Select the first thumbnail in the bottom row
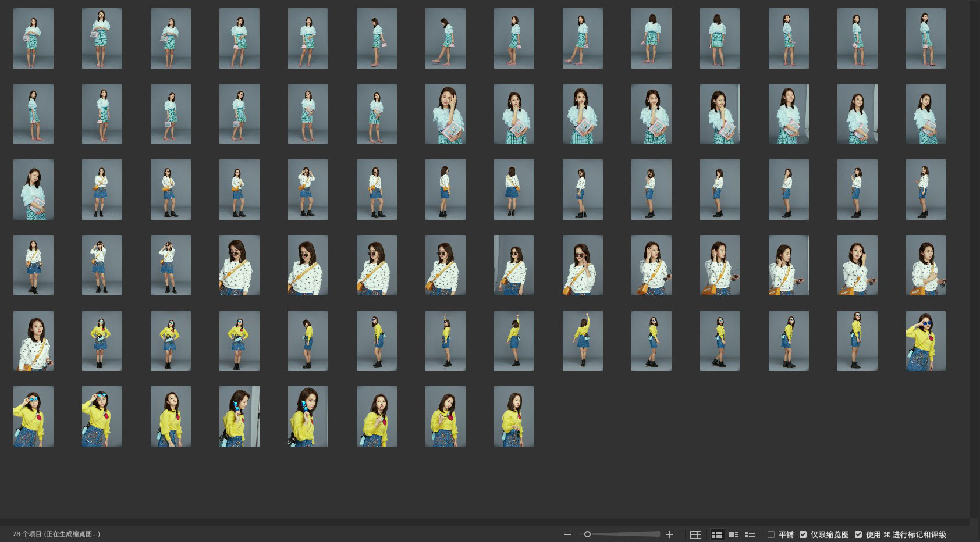This screenshot has width=980, height=542. (x=33, y=416)
